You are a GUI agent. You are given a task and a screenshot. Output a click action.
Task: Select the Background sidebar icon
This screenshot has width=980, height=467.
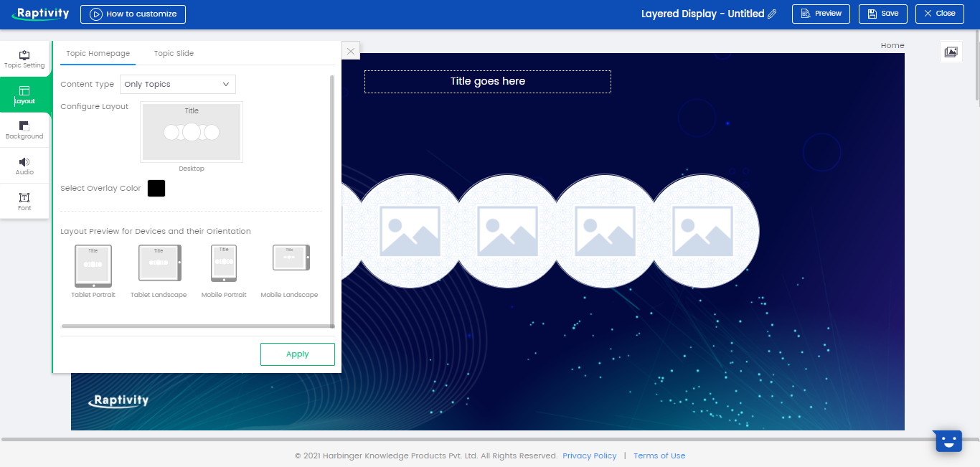tap(24, 130)
